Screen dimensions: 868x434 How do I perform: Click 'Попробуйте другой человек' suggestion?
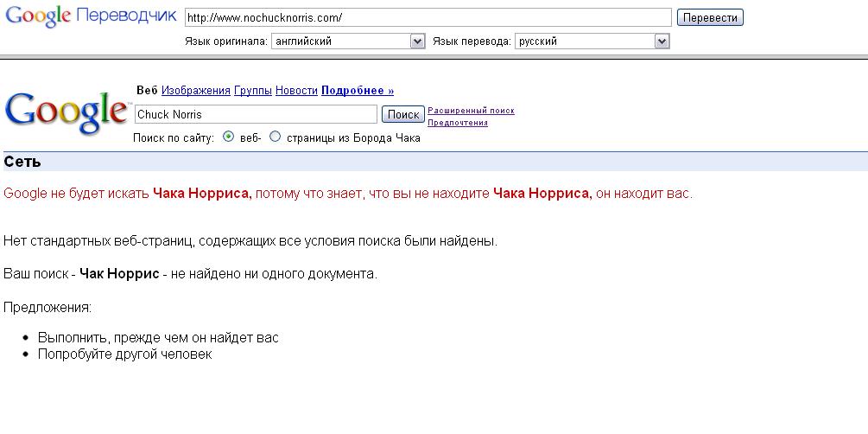[124, 354]
